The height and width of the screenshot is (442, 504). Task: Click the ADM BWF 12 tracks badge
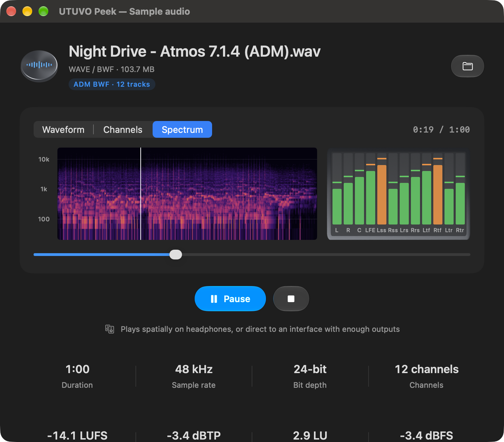pyautogui.click(x=112, y=84)
